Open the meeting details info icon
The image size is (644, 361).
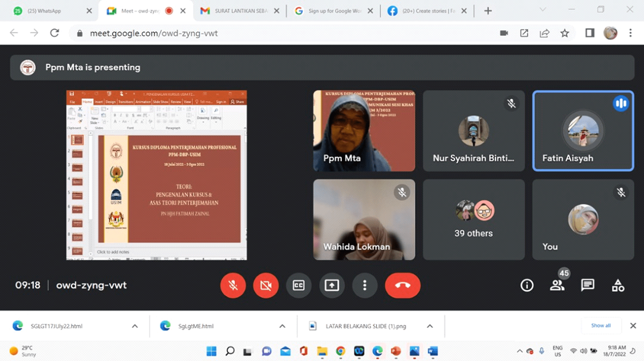(x=527, y=285)
